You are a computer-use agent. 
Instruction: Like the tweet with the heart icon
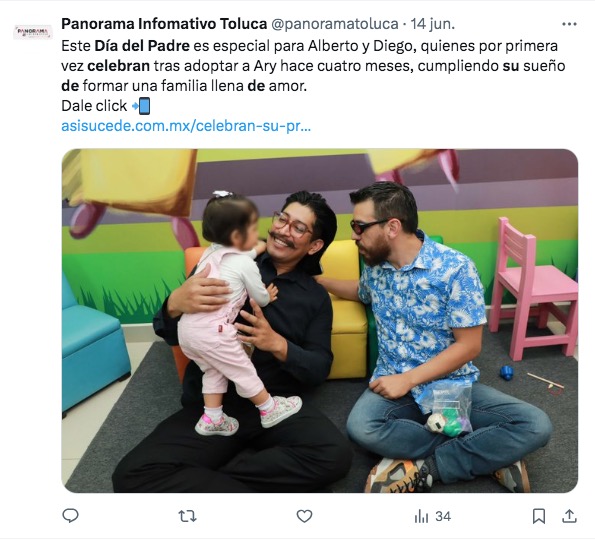pyautogui.click(x=304, y=516)
